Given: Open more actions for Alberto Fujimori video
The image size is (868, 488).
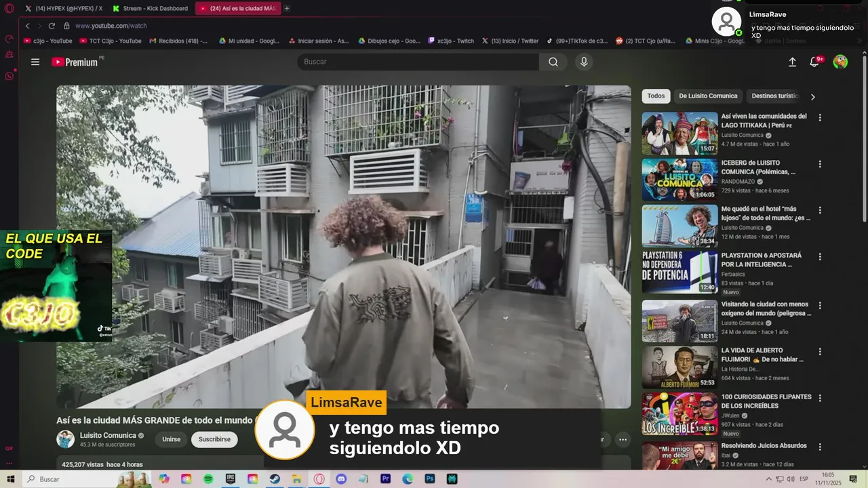Looking at the screenshot, I should coord(820,352).
